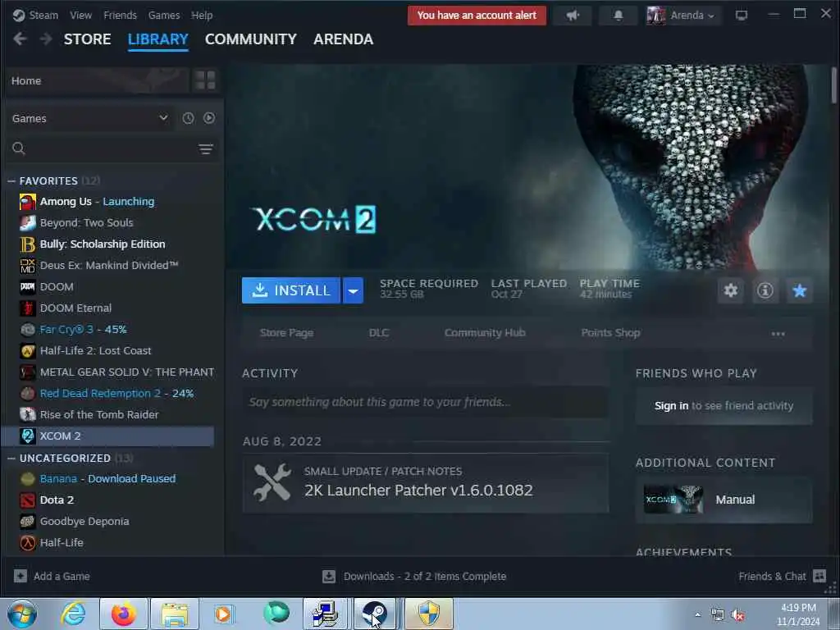Open Downloads manager icon
840x630 pixels.
tap(329, 577)
